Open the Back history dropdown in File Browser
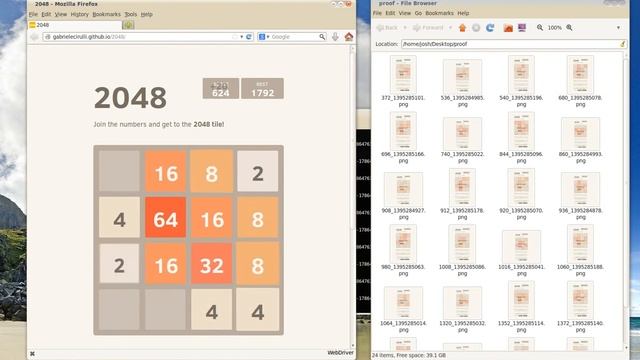The width and height of the screenshot is (640, 360). [x=405, y=28]
